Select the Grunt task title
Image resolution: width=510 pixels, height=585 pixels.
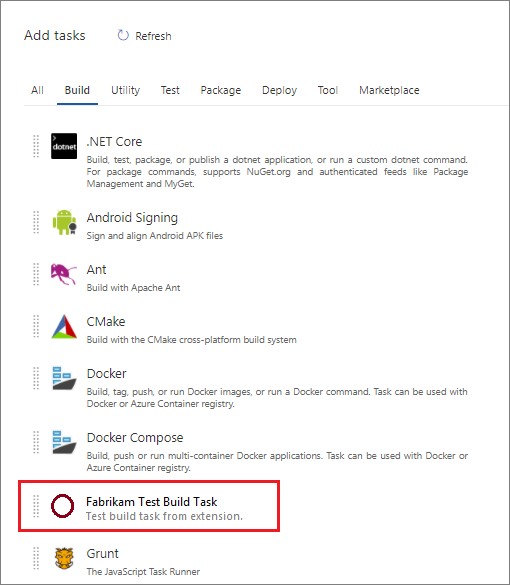(103, 553)
